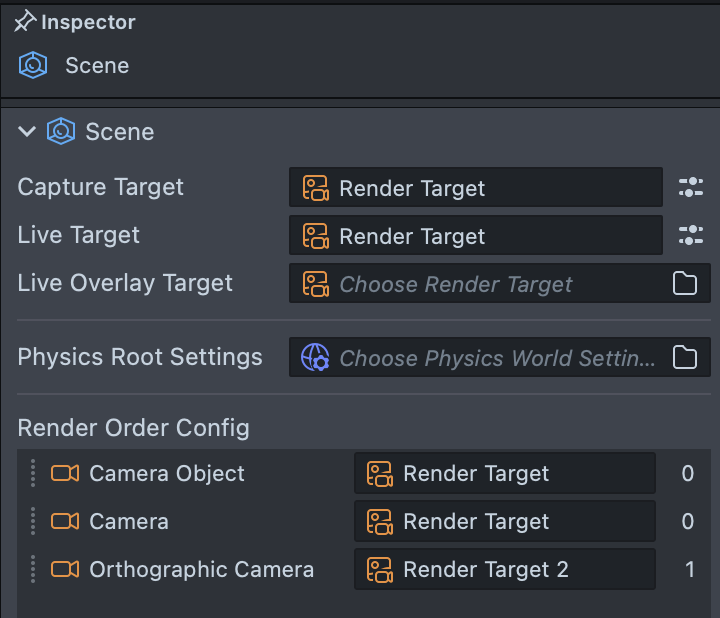
Task: Click the Scene icon in Inspector header
Action: (x=33, y=66)
